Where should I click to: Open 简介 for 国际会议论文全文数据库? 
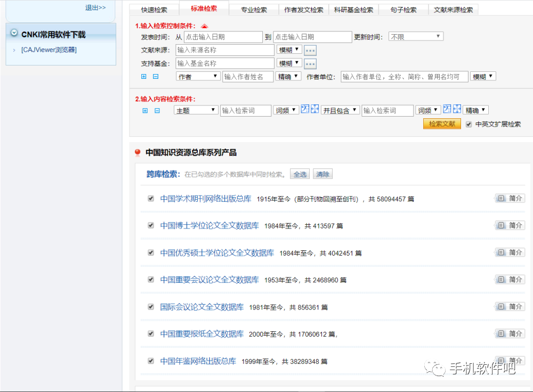coord(510,306)
